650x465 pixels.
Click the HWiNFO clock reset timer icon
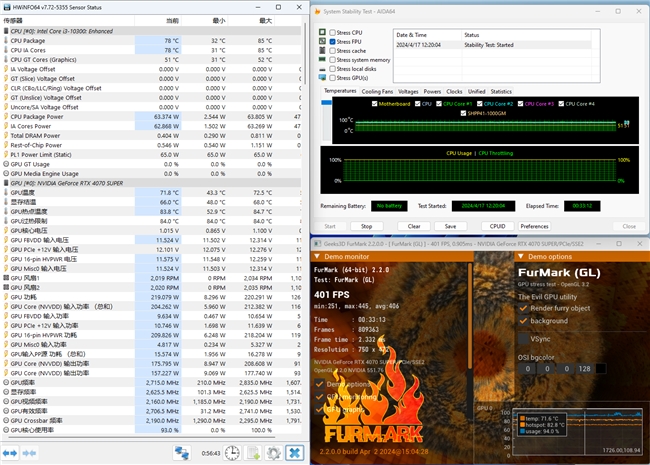click(x=232, y=453)
